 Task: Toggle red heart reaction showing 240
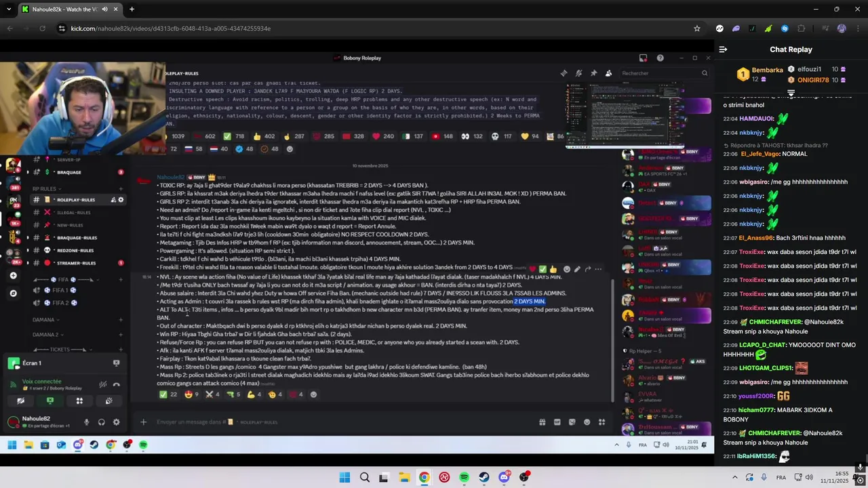383,136
